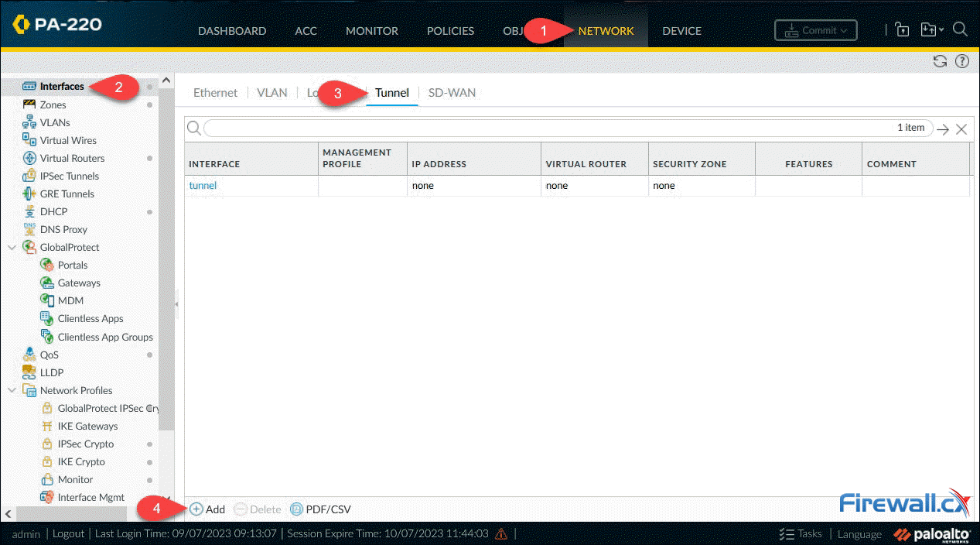980x545 pixels.
Task: Select the Tunnel interfaces tab
Action: pyautogui.click(x=392, y=92)
